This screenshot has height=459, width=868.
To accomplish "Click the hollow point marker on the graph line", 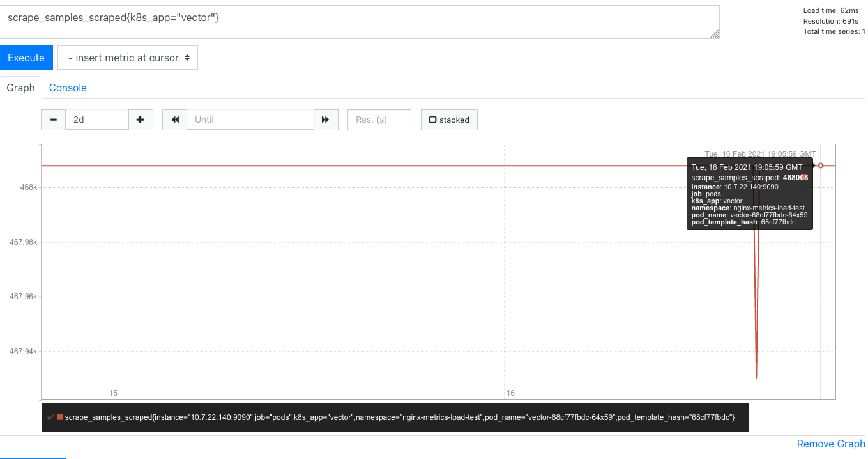I will (821, 165).
